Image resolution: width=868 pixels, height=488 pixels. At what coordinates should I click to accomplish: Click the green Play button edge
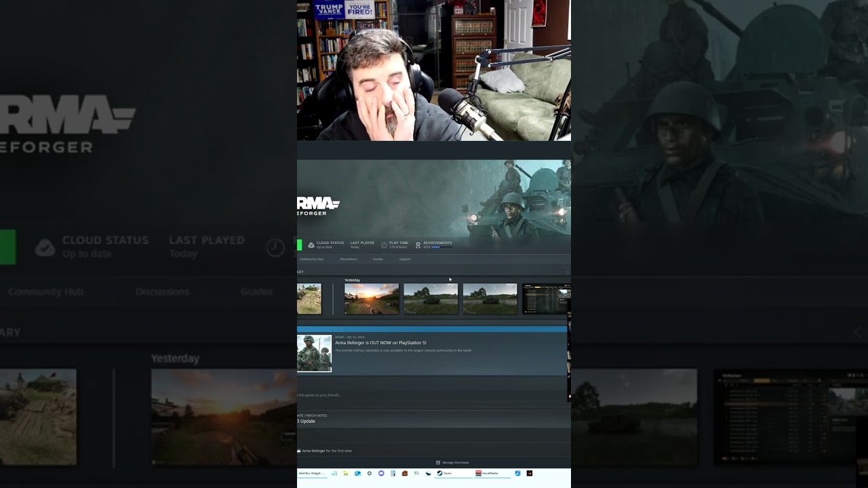(299, 245)
